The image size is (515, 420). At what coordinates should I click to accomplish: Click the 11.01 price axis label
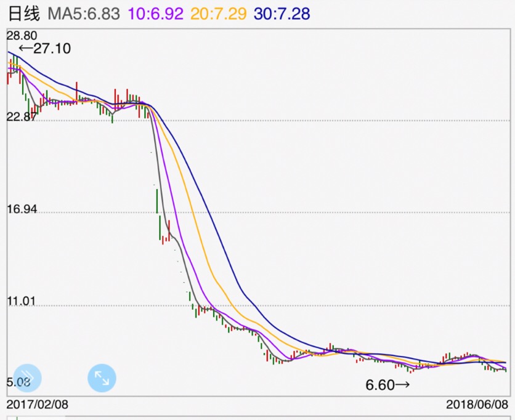tap(22, 302)
